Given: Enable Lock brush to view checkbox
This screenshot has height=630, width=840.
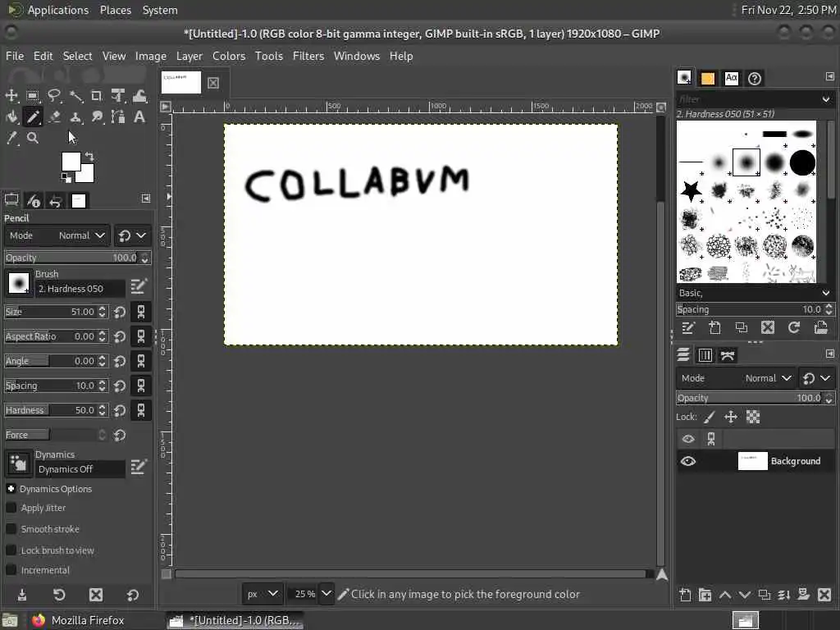Looking at the screenshot, I should (11, 550).
